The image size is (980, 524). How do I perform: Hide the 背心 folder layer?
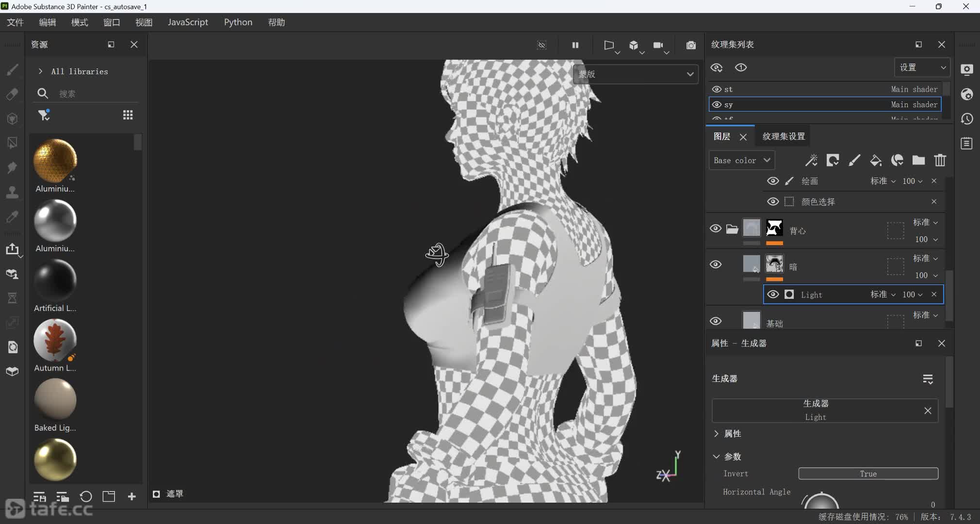716,229
